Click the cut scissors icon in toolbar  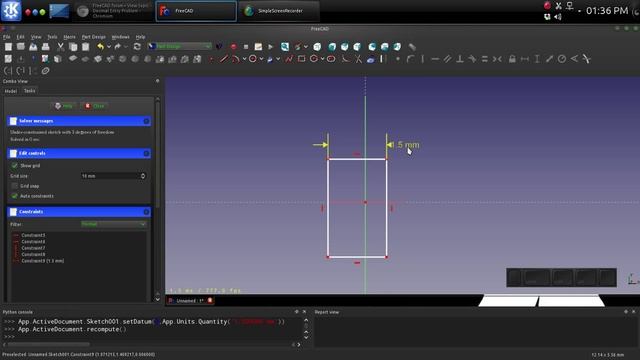[x=60, y=47]
